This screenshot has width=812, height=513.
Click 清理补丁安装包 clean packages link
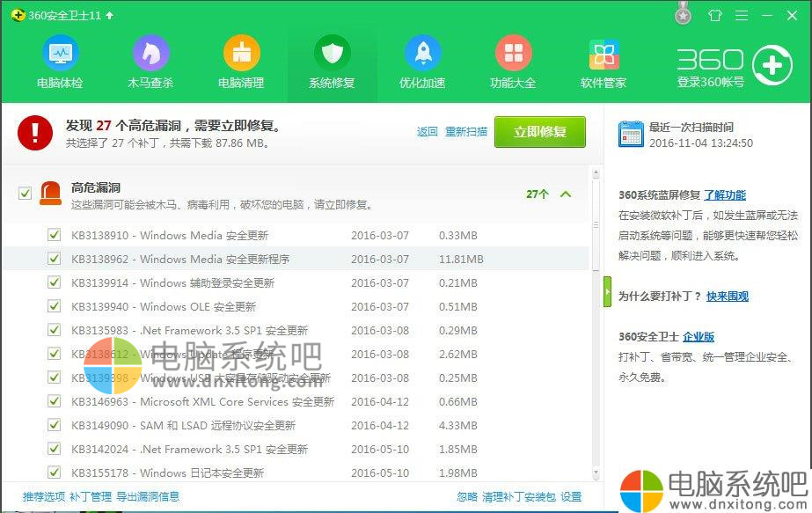(x=519, y=496)
